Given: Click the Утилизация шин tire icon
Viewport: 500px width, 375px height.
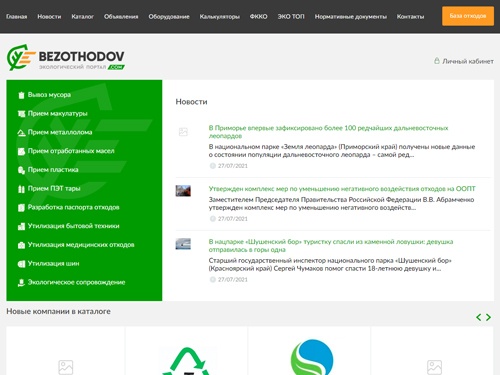Looking at the screenshot, I should tap(21, 264).
